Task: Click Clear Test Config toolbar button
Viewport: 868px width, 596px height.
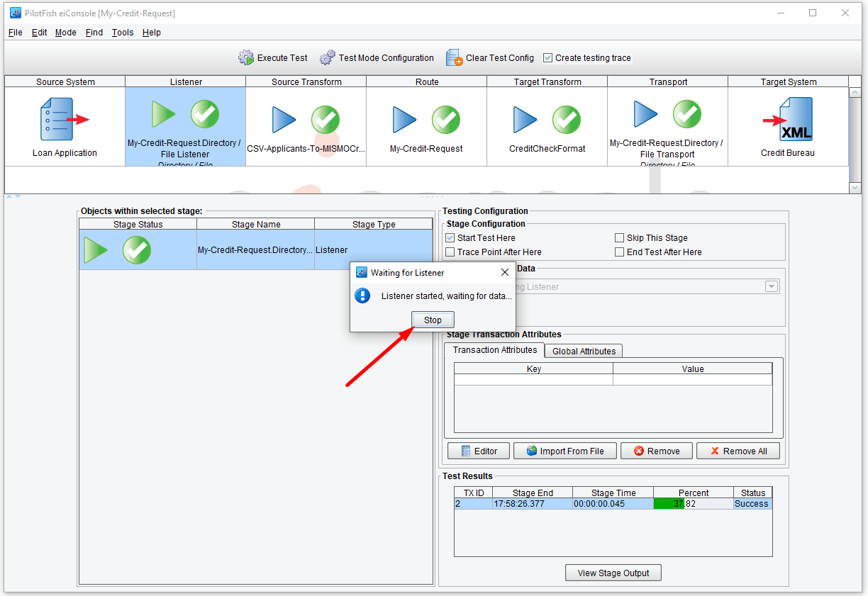Action: point(490,58)
